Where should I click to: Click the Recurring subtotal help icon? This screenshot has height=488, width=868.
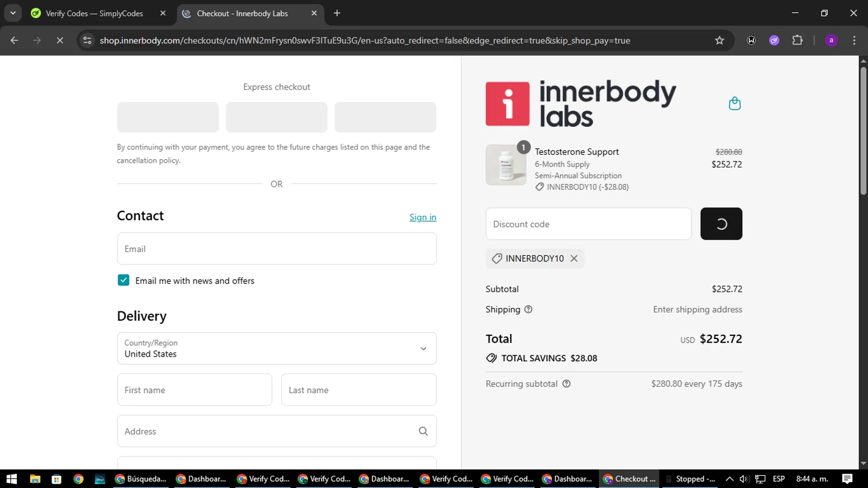pos(567,384)
